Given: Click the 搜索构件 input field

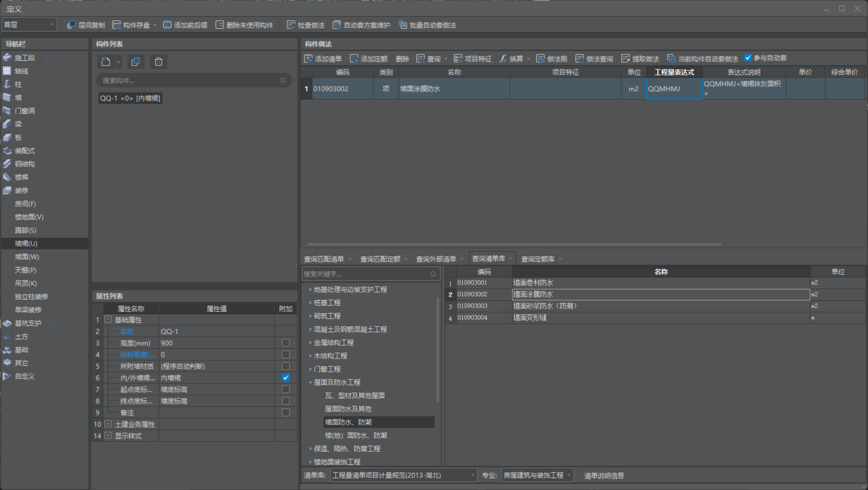Looking at the screenshot, I should click(x=194, y=80).
